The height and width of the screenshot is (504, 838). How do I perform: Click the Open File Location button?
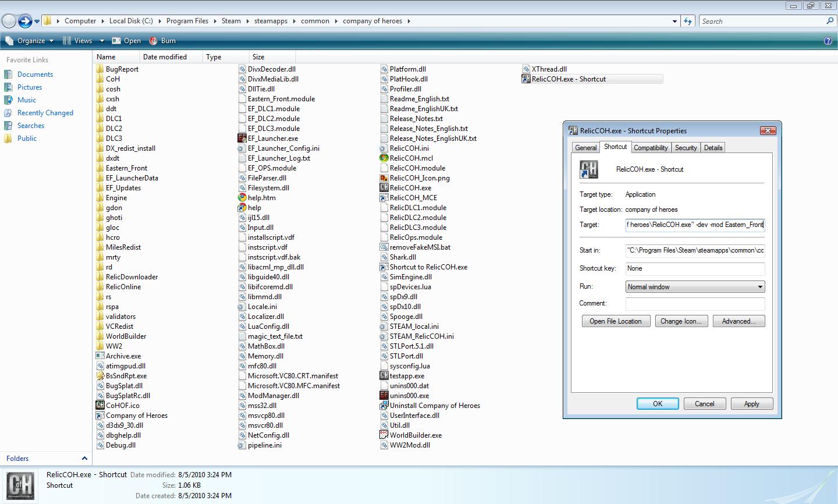coord(616,321)
